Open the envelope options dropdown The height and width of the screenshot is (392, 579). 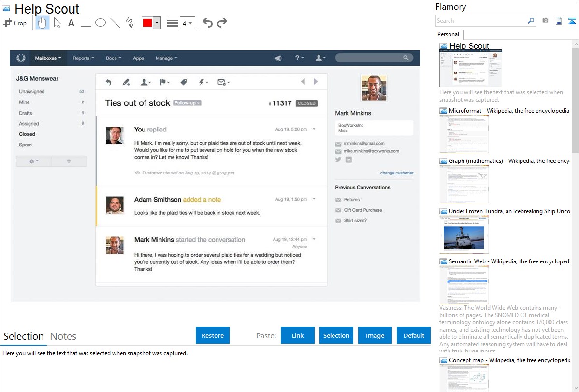pos(223,82)
